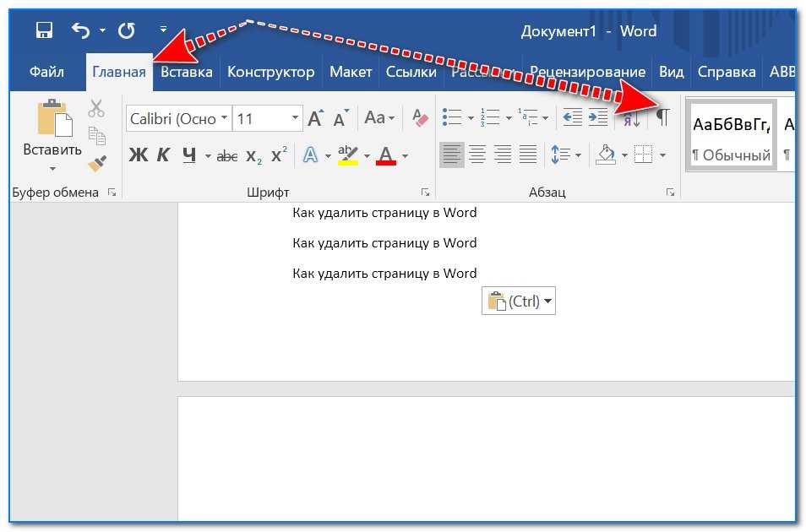Image resolution: width=806 pixels, height=532 pixels.
Task: Click the Save icon in quick access toolbar
Action: click(x=44, y=30)
